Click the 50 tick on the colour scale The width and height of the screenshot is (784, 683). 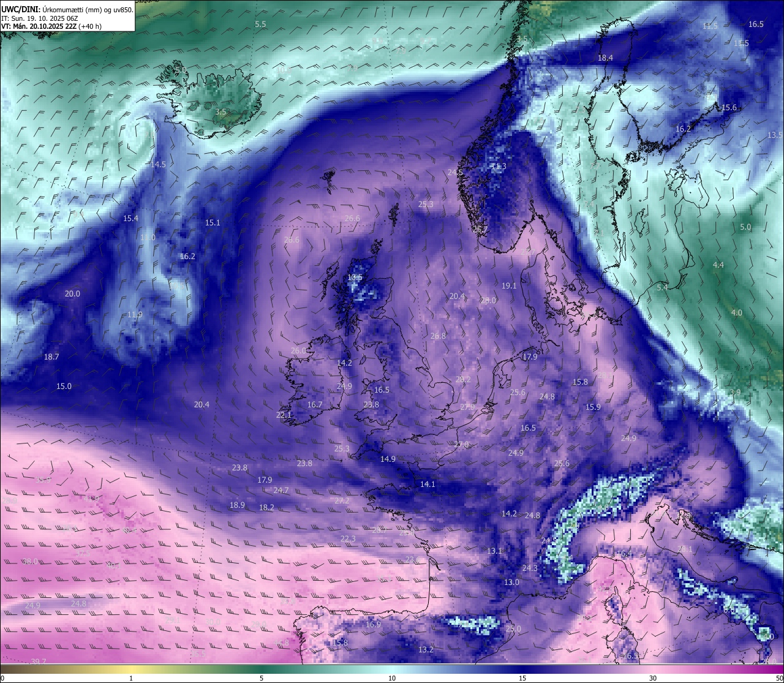tap(779, 678)
